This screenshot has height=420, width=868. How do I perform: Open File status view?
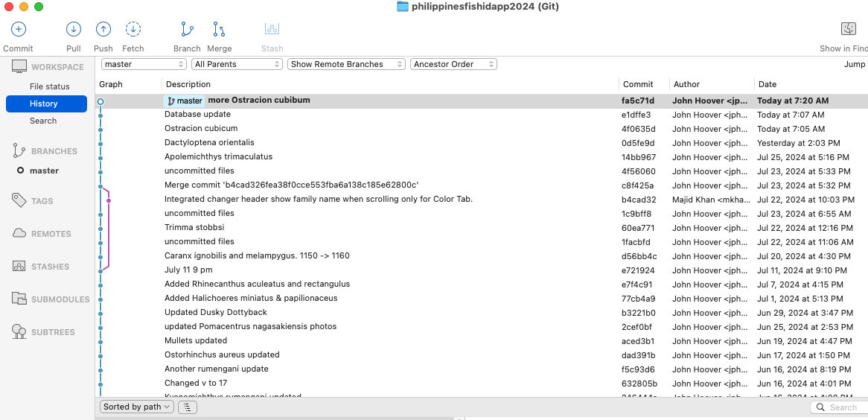coord(50,86)
